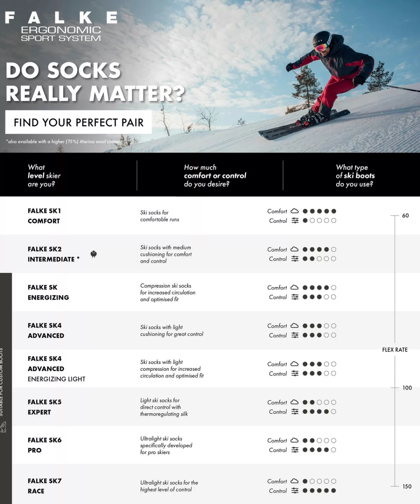Select the comfort or control column heading
This screenshot has height=504, width=420.
click(215, 176)
